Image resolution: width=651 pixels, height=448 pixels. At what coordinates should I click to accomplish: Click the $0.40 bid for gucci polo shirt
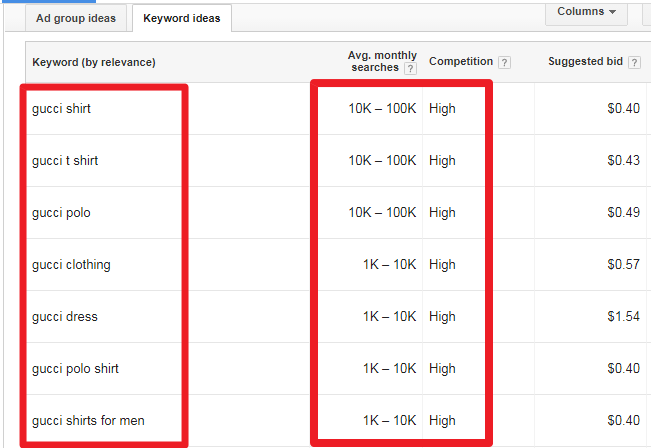(x=623, y=368)
